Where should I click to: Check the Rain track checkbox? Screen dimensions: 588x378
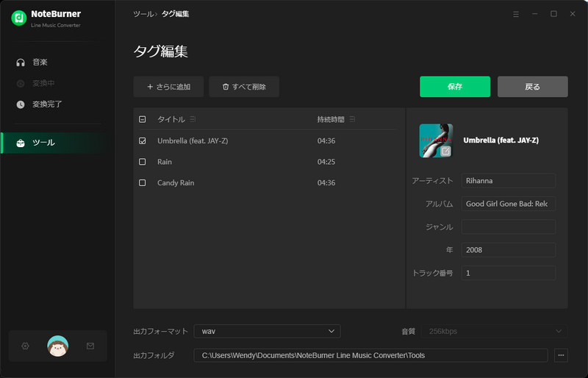click(142, 162)
